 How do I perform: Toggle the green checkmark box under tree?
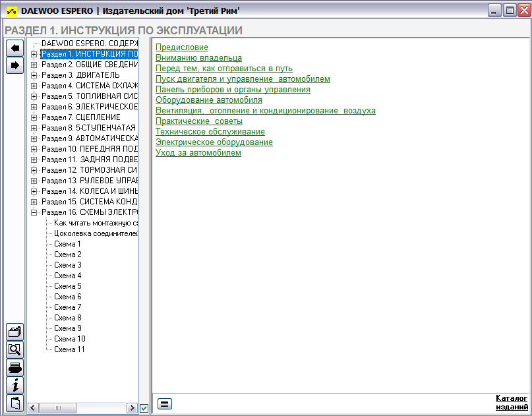pyautogui.click(x=144, y=408)
